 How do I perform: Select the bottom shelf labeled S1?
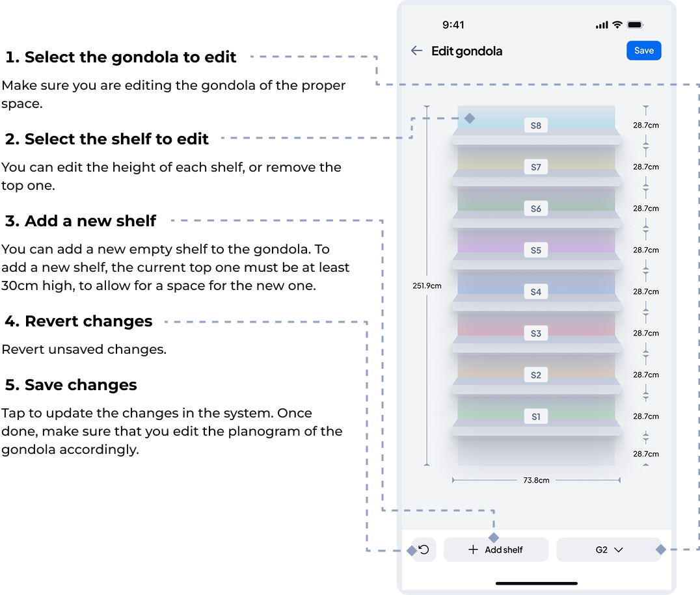coord(535,416)
